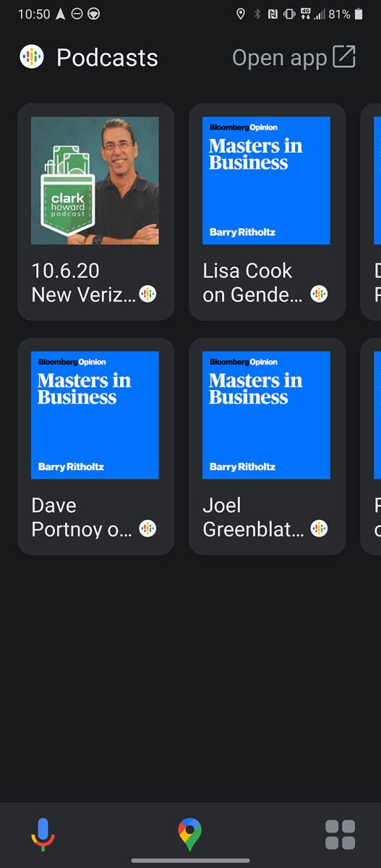Select the Podcasts header title
Viewport: 381px width, 868px height.
(x=107, y=58)
